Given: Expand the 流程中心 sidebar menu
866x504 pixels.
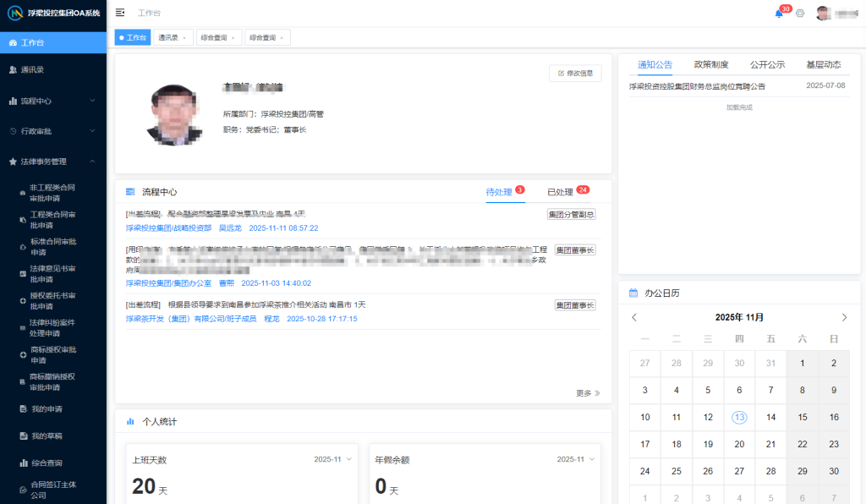Looking at the screenshot, I should [x=52, y=101].
